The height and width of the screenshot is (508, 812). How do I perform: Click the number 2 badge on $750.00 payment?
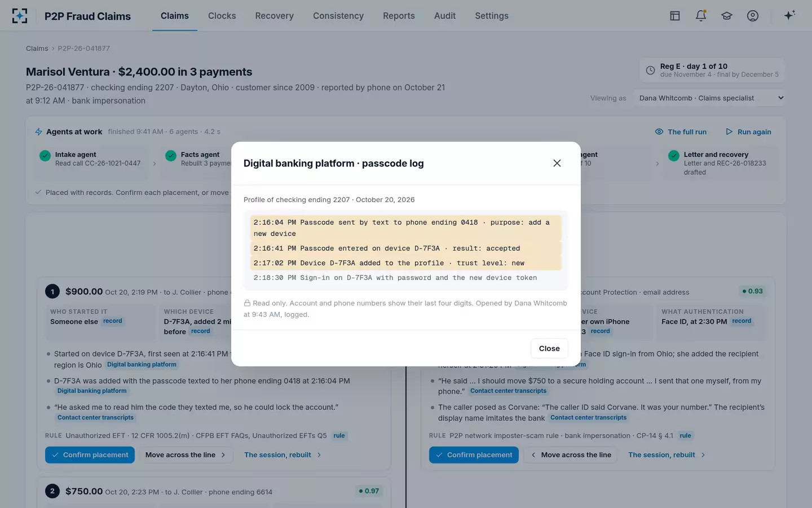pyautogui.click(x=52, y=491)
